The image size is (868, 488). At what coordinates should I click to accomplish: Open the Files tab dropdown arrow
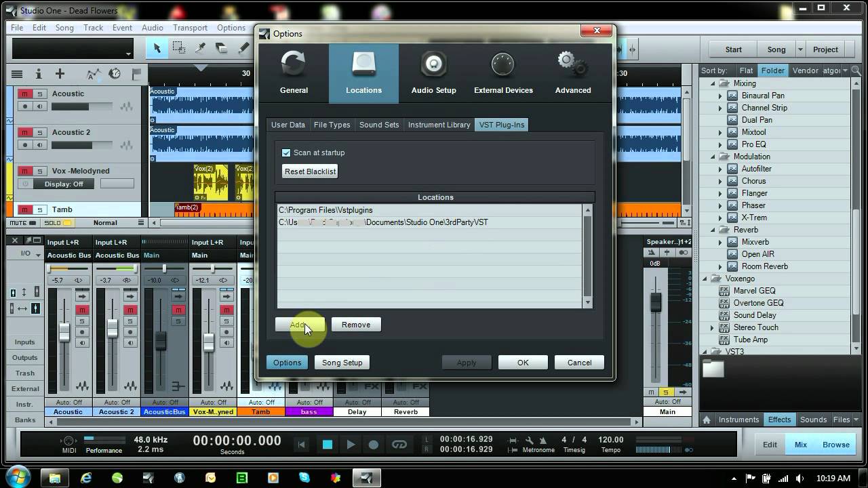856,420
